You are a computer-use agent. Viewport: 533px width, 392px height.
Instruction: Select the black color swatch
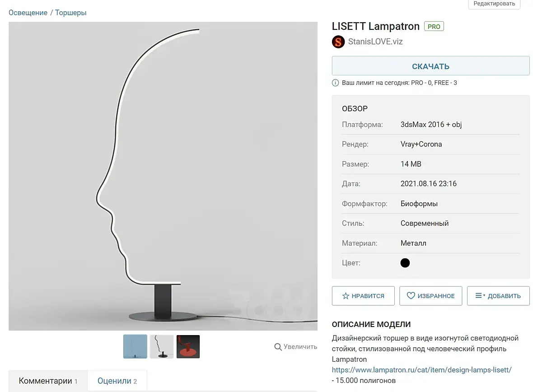point(405,263)
